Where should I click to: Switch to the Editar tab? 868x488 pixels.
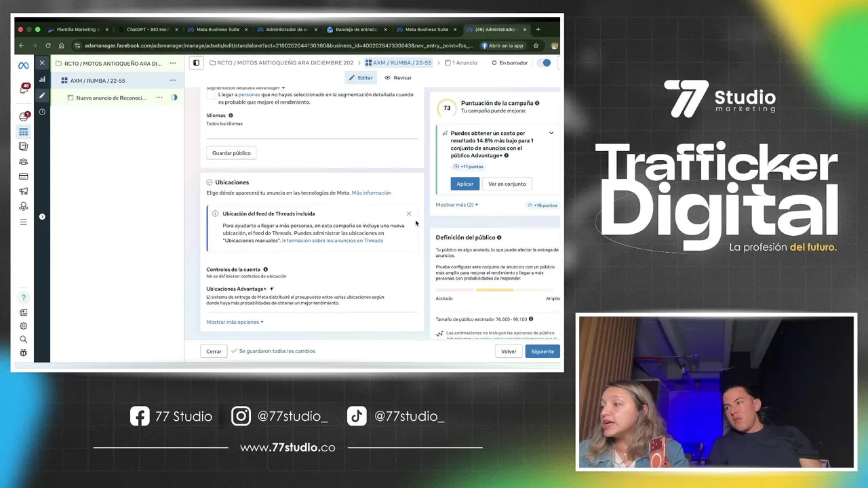point(361,78)
